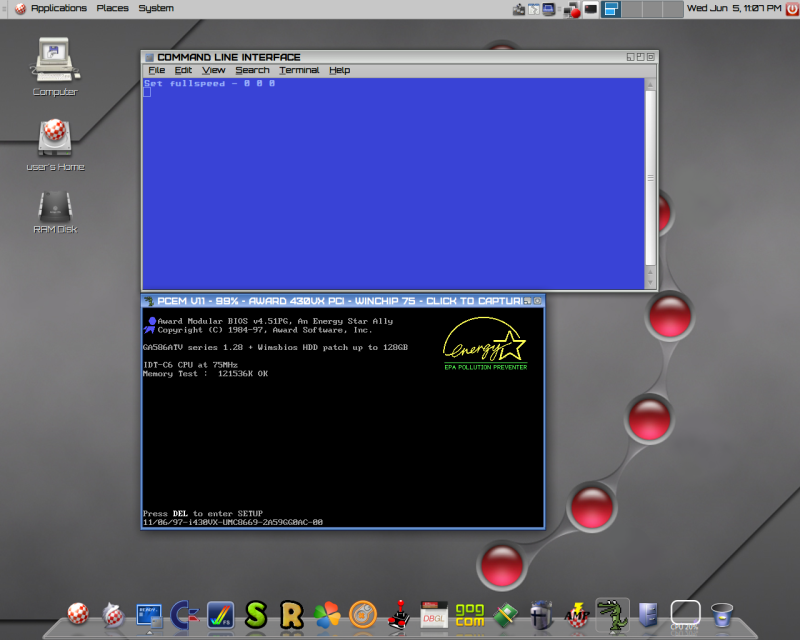Launch the orange circular dock icon
Viewport: 800px width, 640px height.
[x=363, y=614]
